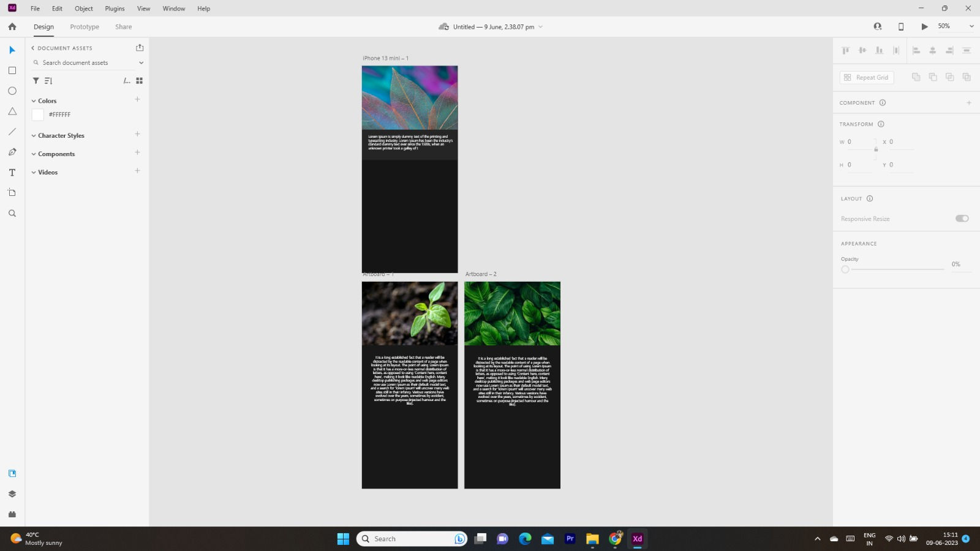Collapse the Videos section
This screenshot has width=980, height=551.
coord(34,173)
